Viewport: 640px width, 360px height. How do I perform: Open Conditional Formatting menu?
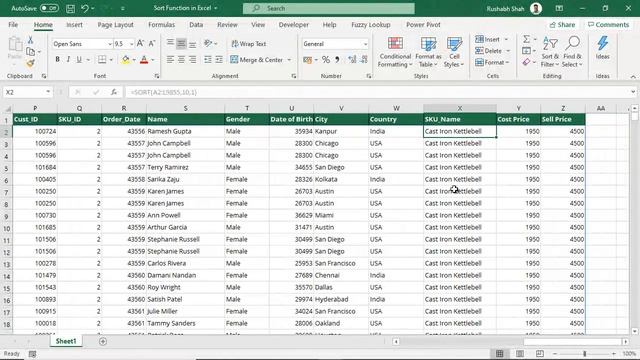(395, 52)
